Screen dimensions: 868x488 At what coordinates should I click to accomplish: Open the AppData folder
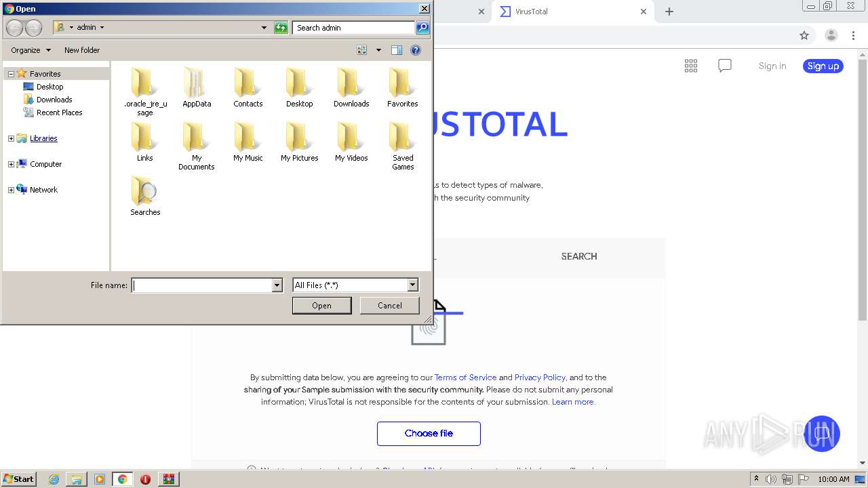coord(197,87)
